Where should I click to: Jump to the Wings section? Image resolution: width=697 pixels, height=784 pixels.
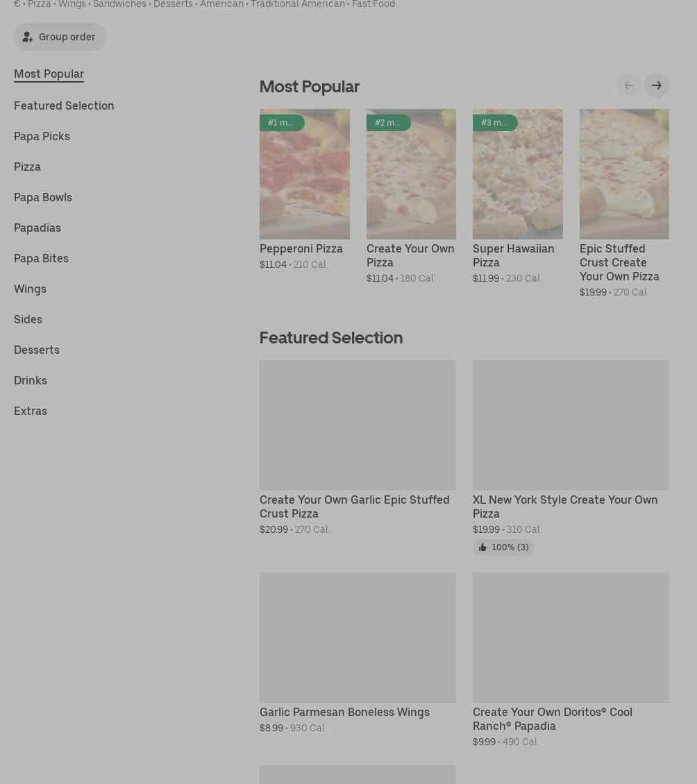(x=30, y=289)
